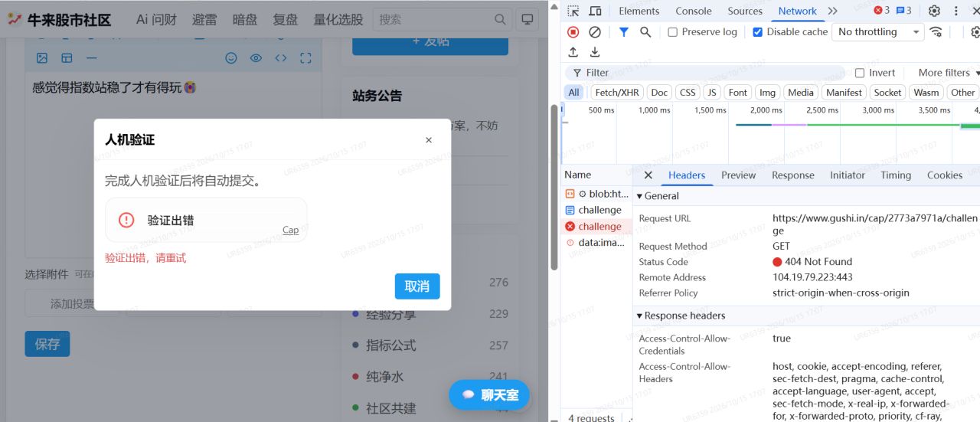This screenshot has height=422, width=980.
Task: Check the Invert filter checkbox
Action: click(860, 73)
